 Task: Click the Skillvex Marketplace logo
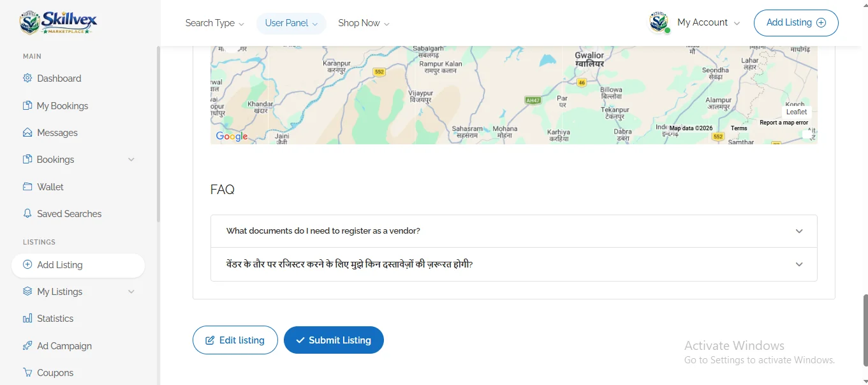59,23
